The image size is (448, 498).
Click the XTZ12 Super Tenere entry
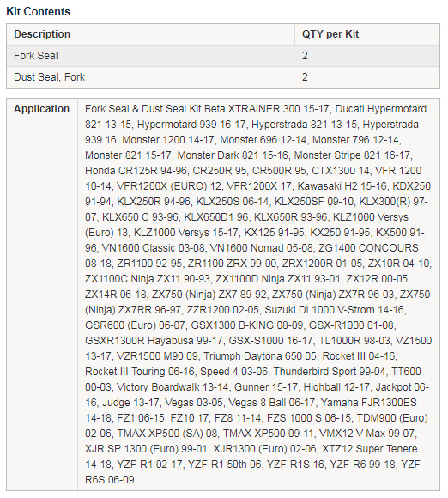point(370,449)
